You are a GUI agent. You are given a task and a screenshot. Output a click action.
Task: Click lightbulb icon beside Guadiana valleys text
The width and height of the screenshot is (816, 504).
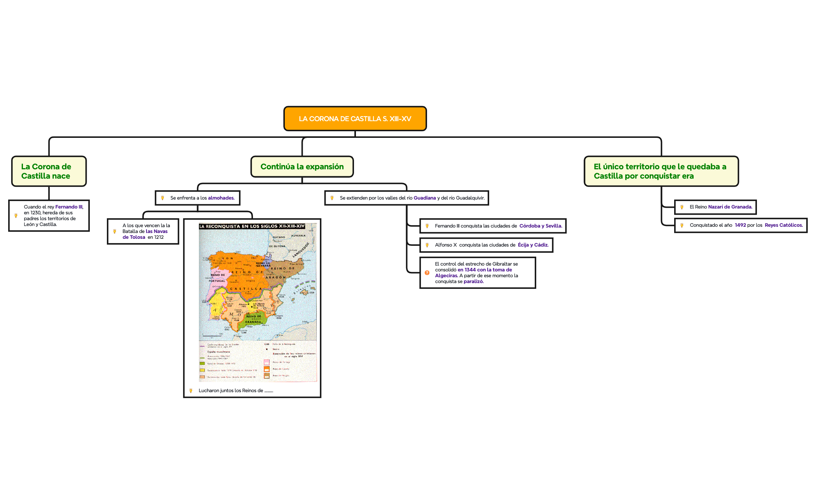coord(332,198)
